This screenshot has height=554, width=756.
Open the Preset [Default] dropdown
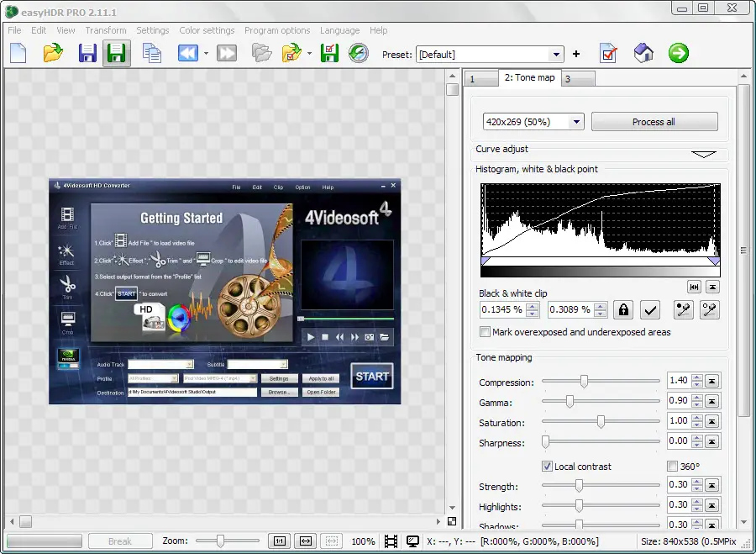[x=556, y=55]
